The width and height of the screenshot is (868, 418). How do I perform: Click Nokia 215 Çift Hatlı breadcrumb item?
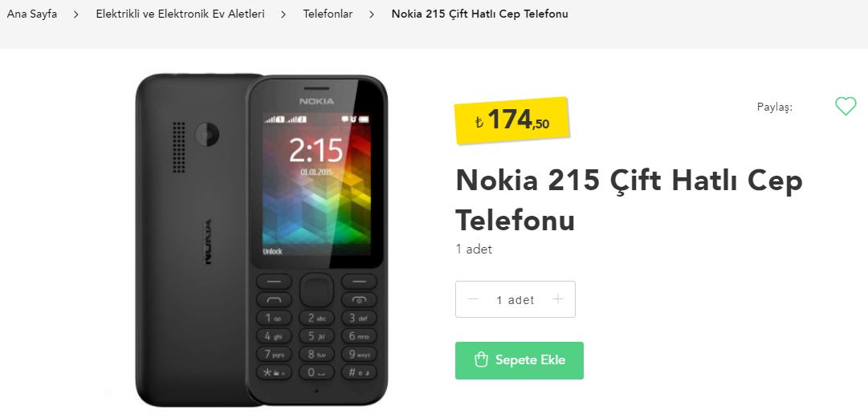[480, 14]
